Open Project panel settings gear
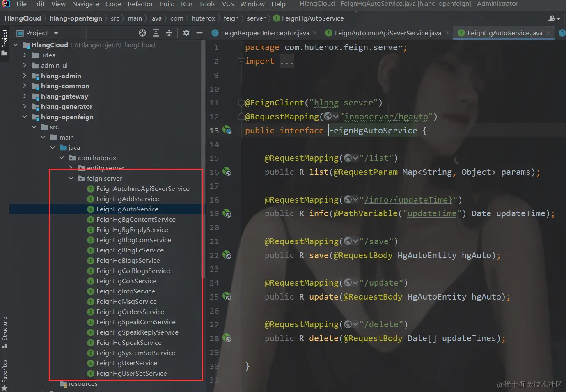The width and height of the screenshot is (566, 392). [x=186, y=33]
